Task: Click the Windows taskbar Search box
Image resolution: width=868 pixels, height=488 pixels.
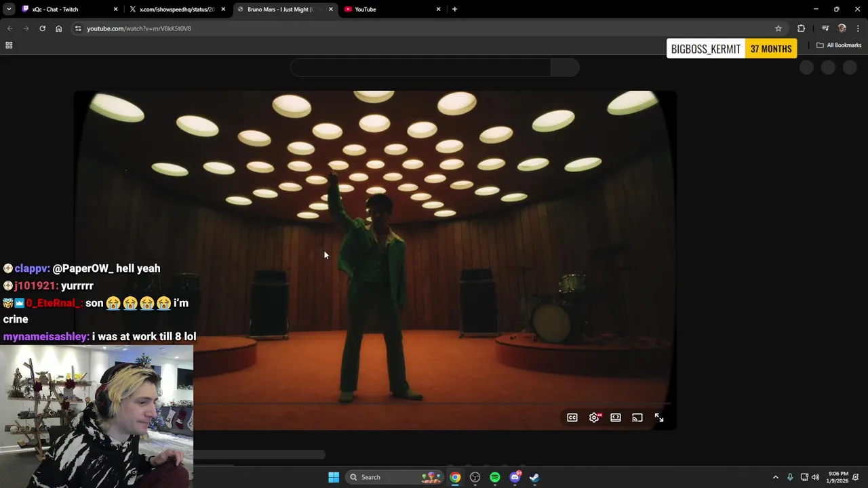Action: (x=395, y=477)
